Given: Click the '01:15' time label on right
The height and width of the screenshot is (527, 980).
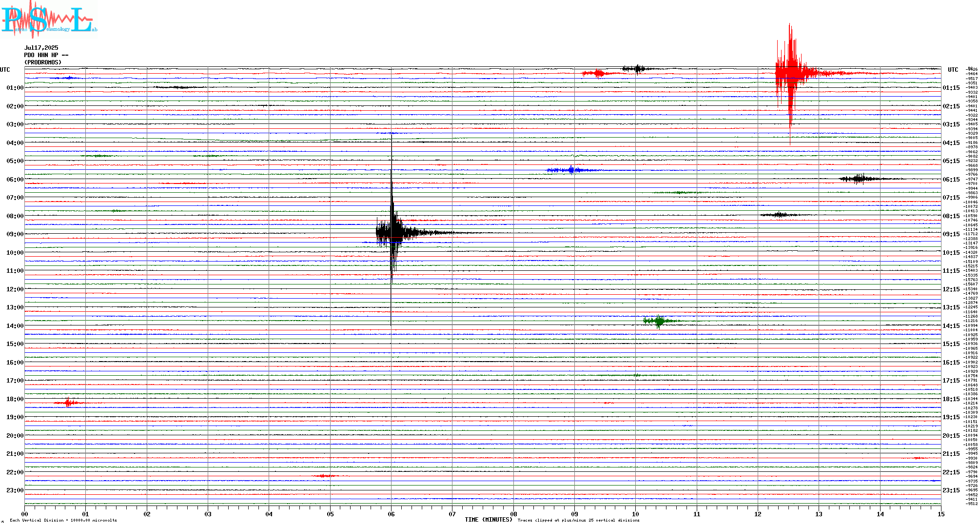Looking at the screenshot, I should 951,88.
